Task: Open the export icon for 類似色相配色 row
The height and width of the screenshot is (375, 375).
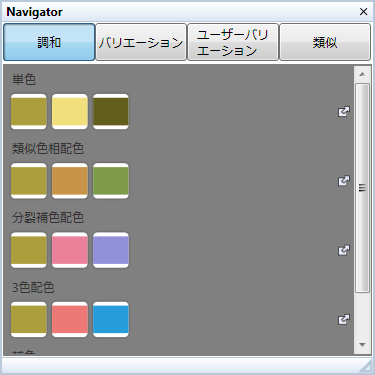Action: click(x=344, y=181)
